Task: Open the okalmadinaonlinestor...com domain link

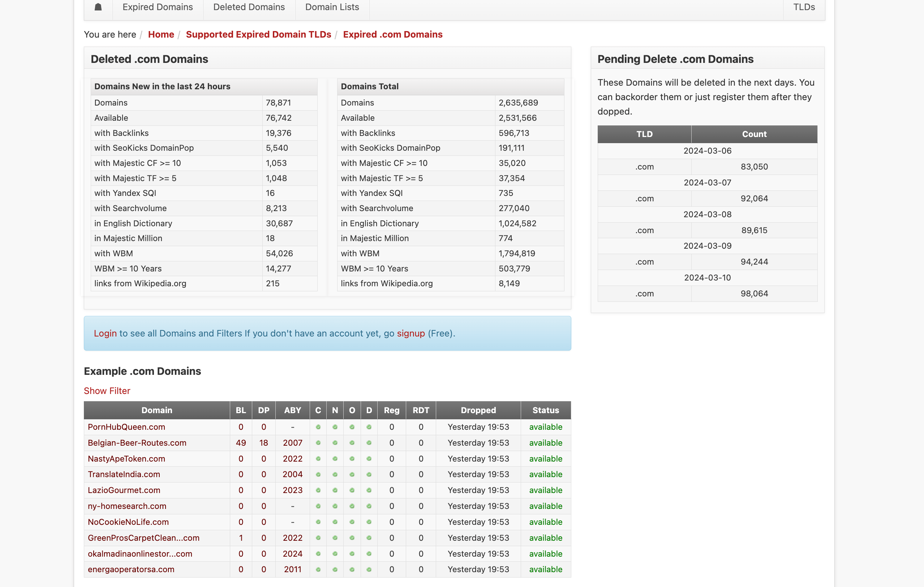Action: (x=140, y=554)
